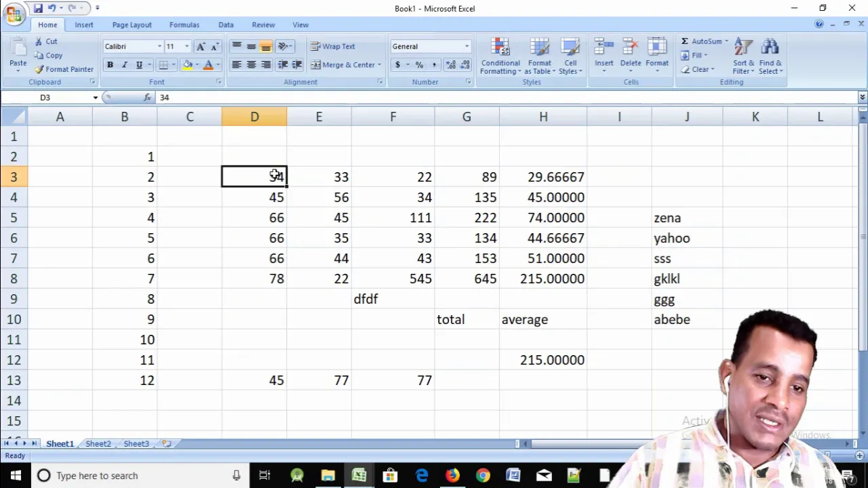Align text left
This screenshot has height=488, width=868.
tap(237, 65)
